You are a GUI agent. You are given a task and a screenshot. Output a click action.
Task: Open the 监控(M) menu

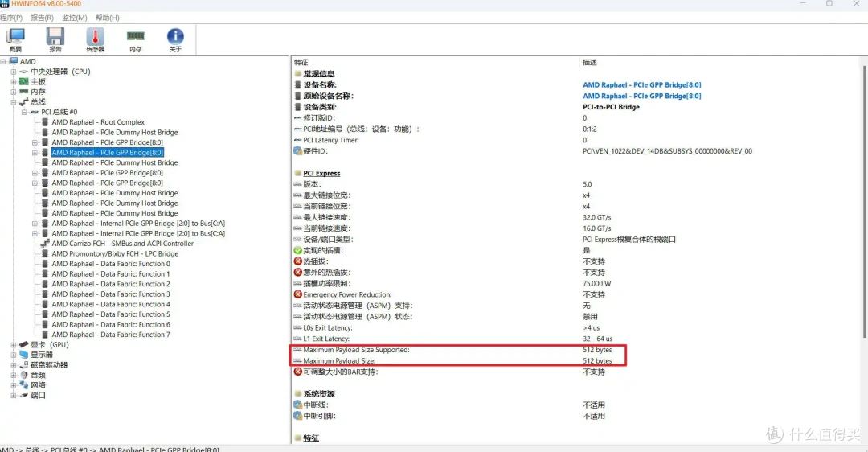pyautogui.click(x=74, y=18)
